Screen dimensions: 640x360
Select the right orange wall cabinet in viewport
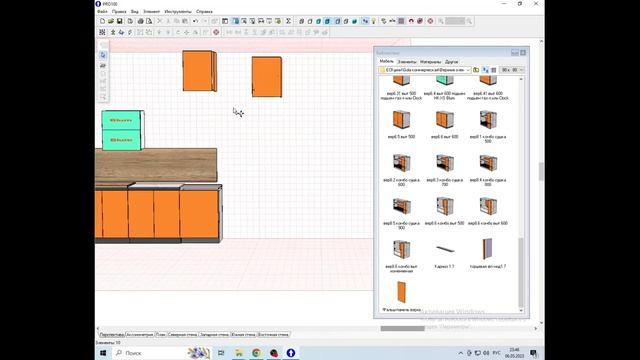coord(267,77)
